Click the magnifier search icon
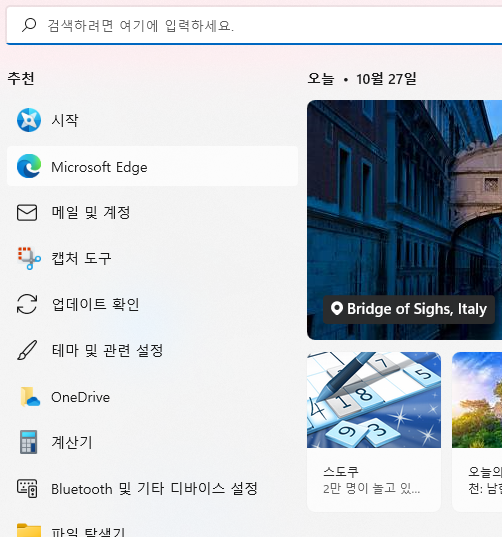The height and width of the screenshot is (537, 502). tap(29, 25)
